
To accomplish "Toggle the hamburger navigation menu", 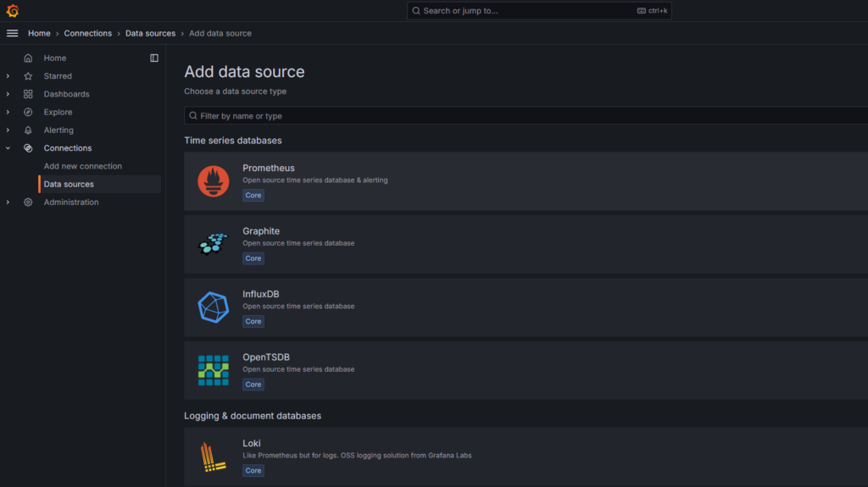I will tap(12, 33).
